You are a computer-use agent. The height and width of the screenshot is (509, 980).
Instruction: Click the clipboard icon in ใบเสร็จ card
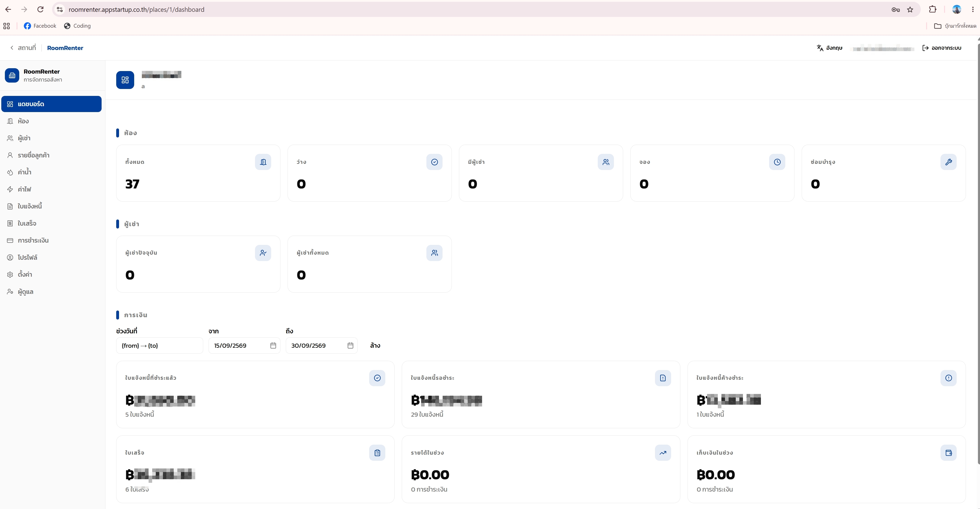(x=377, y=453)
